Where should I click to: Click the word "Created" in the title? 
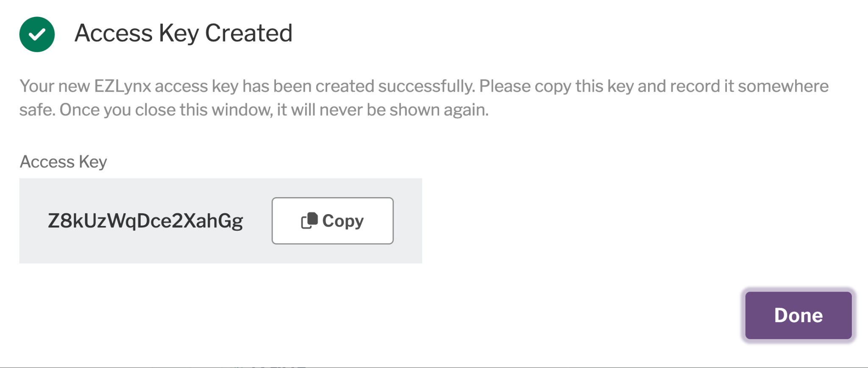[249, 33]
